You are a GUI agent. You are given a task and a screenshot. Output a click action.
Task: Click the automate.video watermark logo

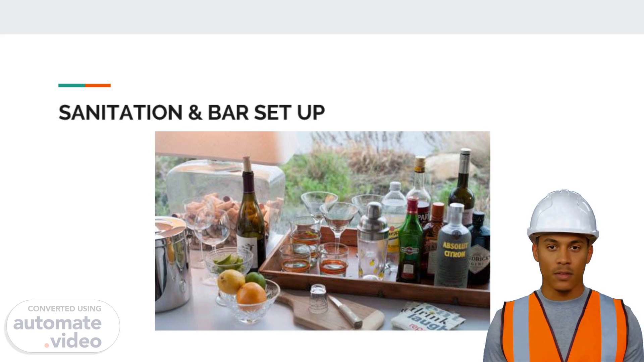tap(63, 326)
